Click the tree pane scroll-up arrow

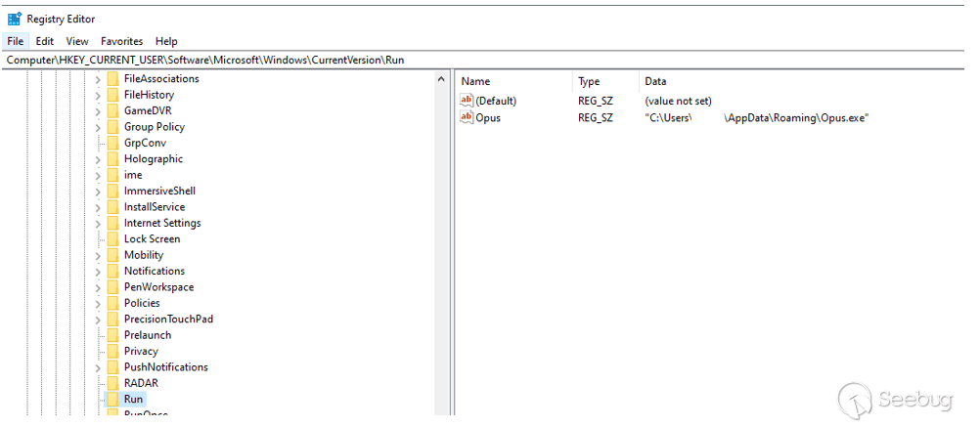click(x=441, y=79)
